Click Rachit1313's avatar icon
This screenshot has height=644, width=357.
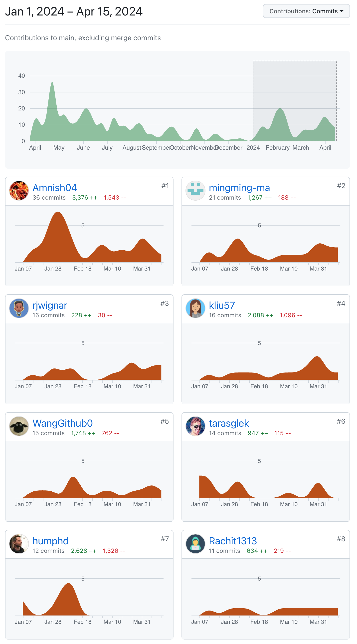click(x=195, y=544)
